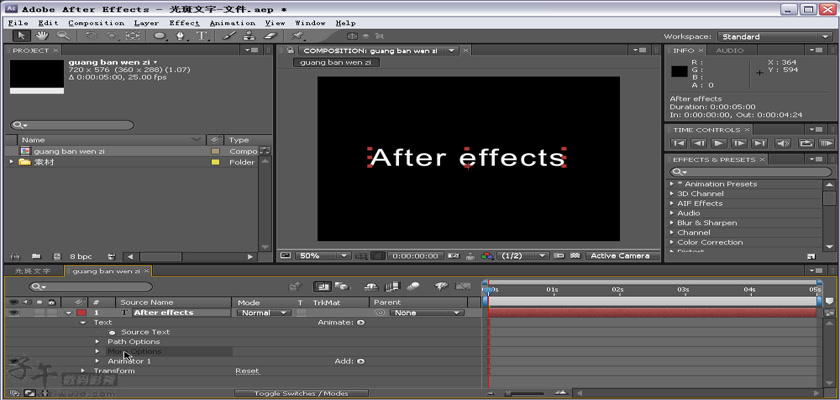Expand 3D Channel effects category

[x=672, y=194]
